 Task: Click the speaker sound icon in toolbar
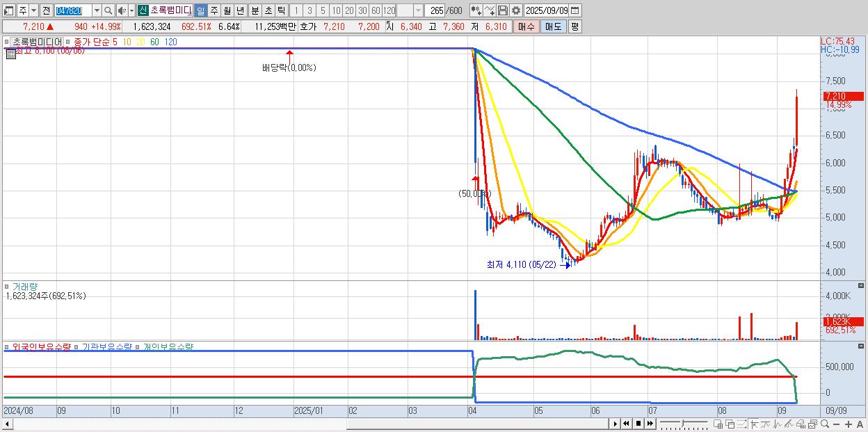pos(122,10)
